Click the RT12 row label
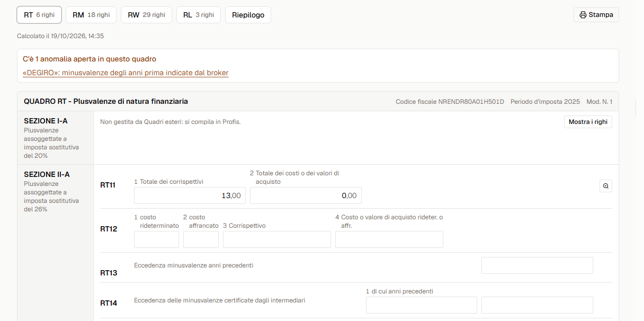This screenshot has width=644, height=321. tap(109, 229)
